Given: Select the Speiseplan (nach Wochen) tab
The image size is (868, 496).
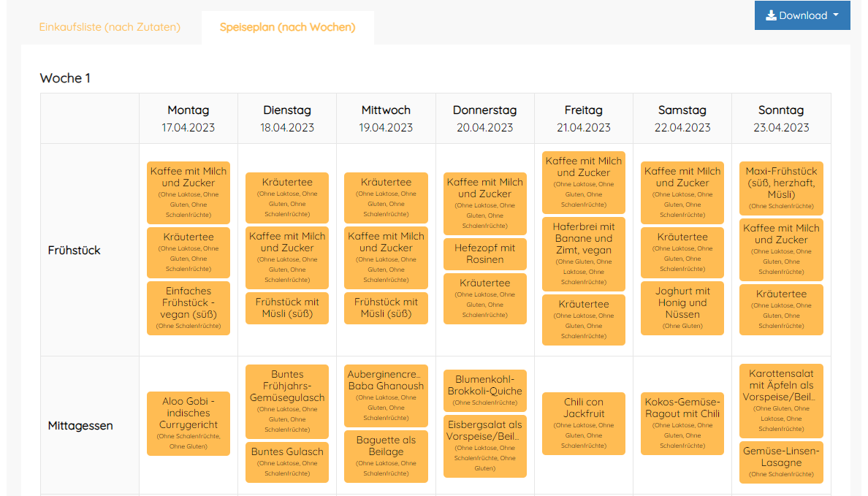Looking at the screenshot, I should pyautogui.click(x=287, y=27).
